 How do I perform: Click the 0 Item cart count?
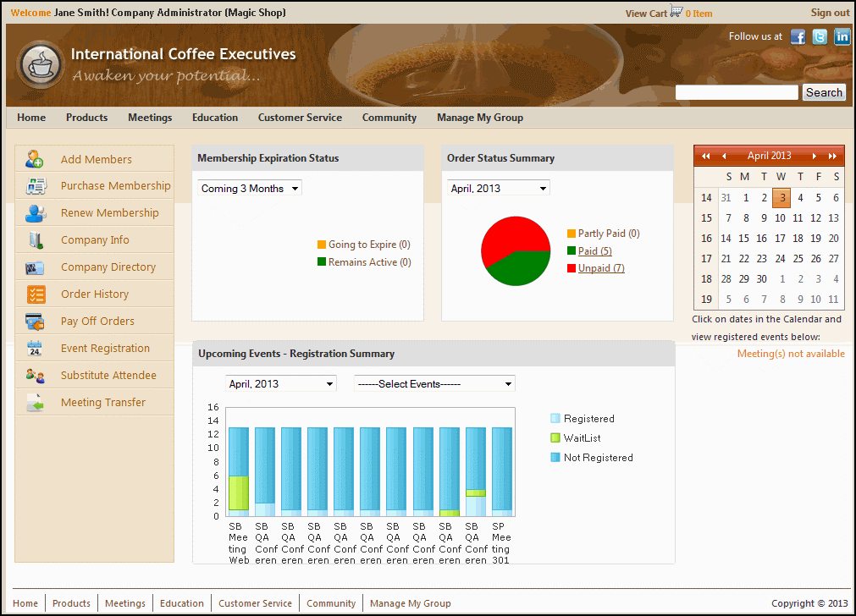(699, 14)
